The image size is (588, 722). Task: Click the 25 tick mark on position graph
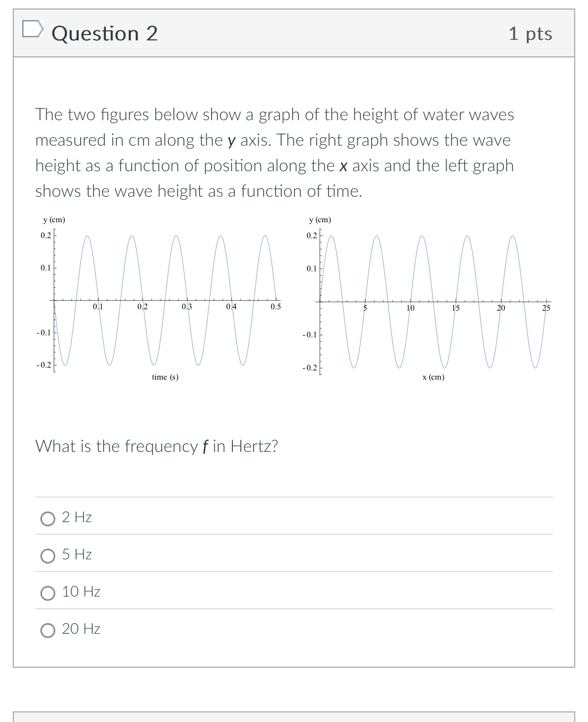pyautogui.click(x=545, y=308)
